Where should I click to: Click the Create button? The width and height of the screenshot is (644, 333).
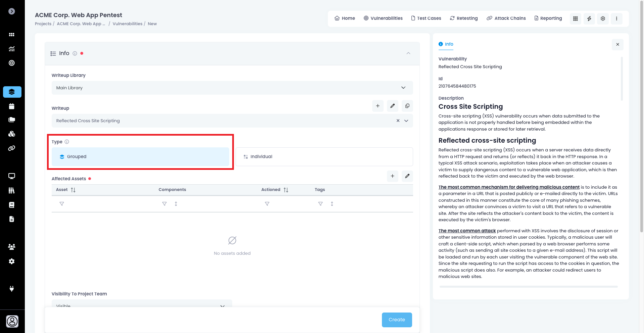(397, 320)
